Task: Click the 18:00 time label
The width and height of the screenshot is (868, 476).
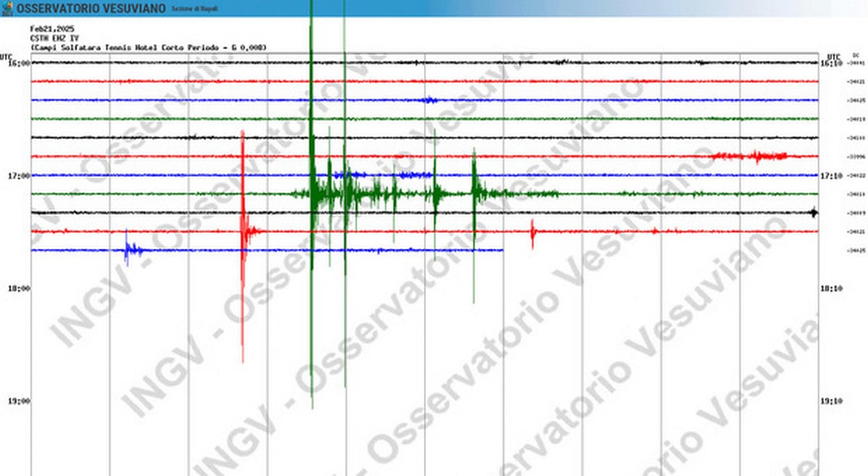Action: [19, 289]
